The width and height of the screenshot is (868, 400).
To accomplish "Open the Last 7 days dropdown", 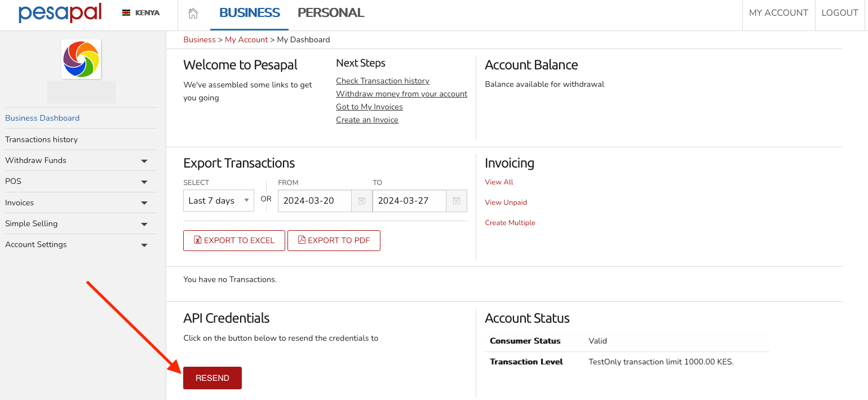I will point(219,200).
